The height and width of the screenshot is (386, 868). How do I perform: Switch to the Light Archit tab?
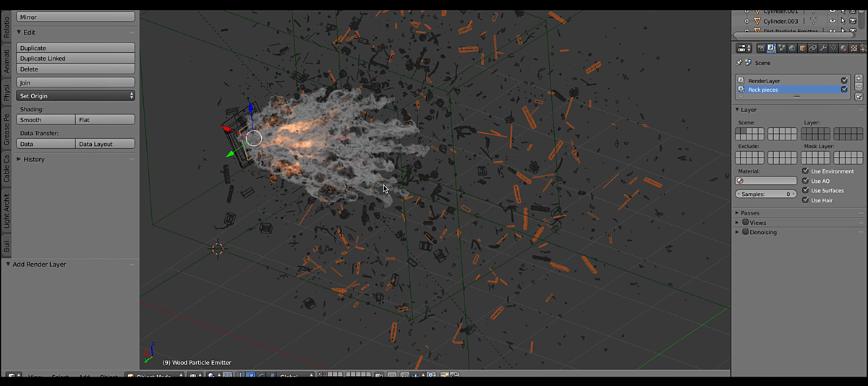point(7,211)
